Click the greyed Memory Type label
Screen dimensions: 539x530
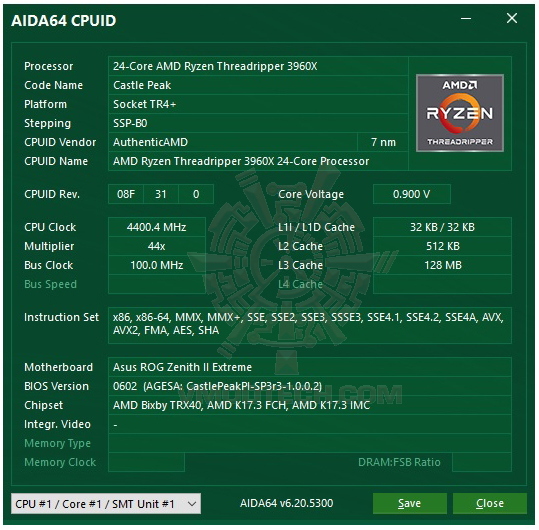pos(57,443)
